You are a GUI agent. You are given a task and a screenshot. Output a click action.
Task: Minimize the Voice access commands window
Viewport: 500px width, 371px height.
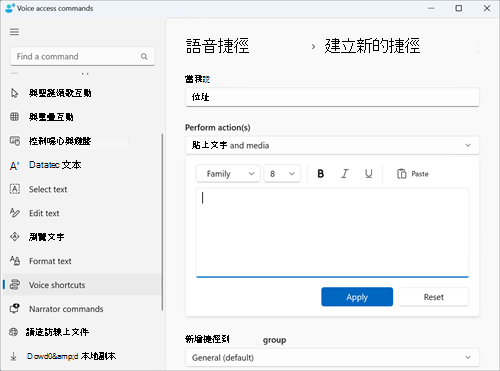tap(431, 8)
